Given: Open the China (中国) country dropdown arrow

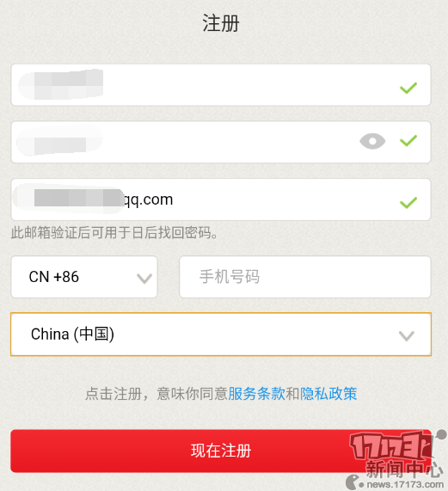Looking at the screenshot, I should tap(407, 336).
